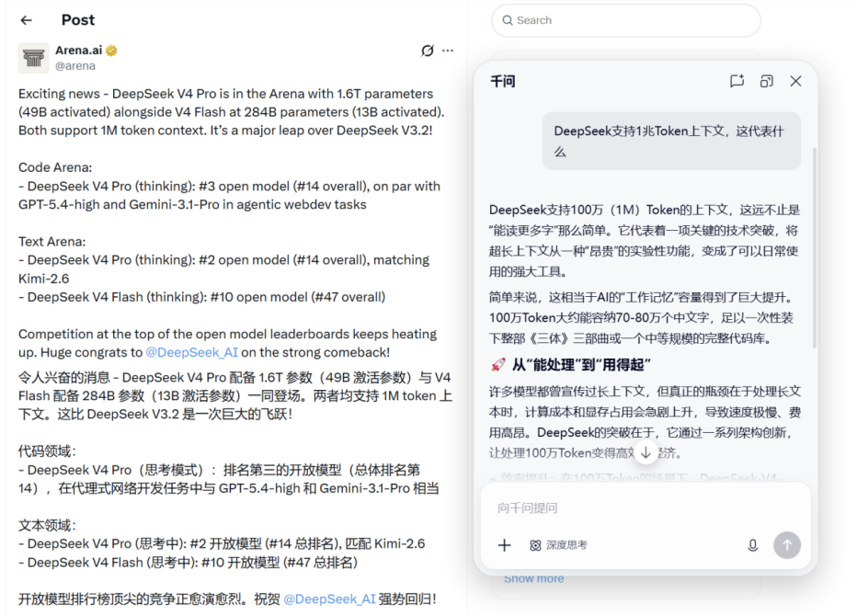Click the 千问 panel scrollbar
The height and width of the screenshot is (616, 857).
tap(815, 248)
